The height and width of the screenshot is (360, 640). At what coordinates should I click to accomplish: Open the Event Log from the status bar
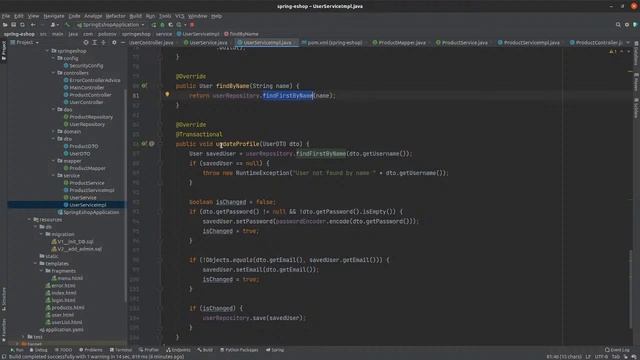pyautogui.click(x=617, y=350)
